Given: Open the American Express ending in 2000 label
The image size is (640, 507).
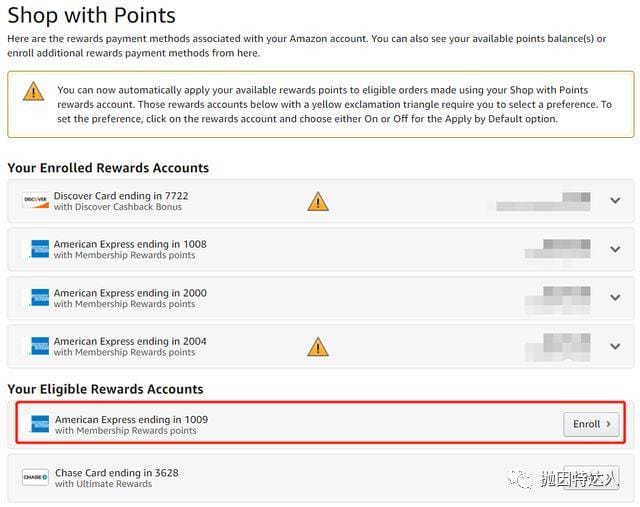Looking at the screenshot, I should coord(130,293).
